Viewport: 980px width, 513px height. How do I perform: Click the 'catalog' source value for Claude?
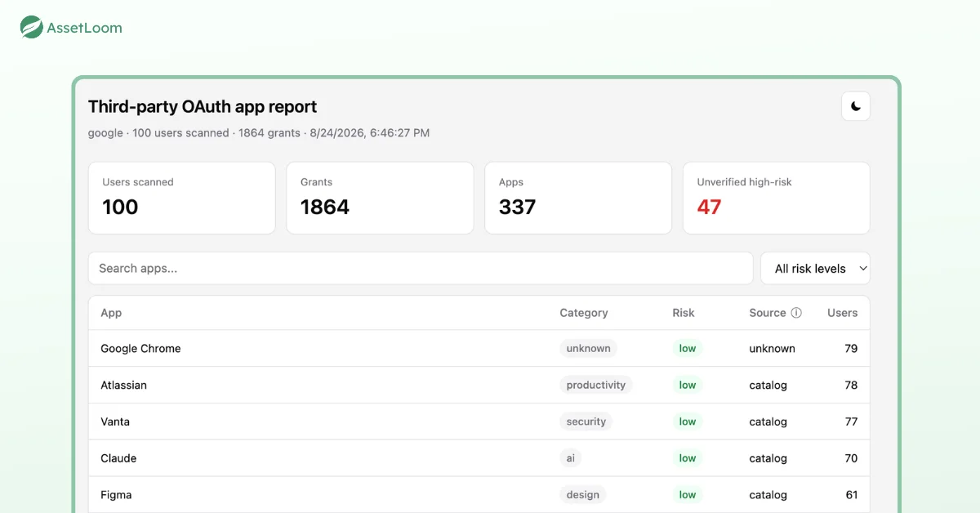(x=768, y=458)
